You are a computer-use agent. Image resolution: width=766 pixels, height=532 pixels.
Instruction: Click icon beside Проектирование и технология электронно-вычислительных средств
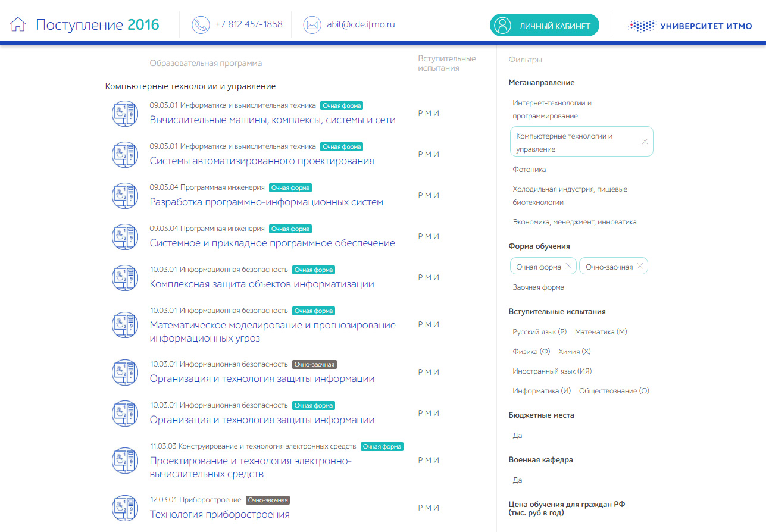click(124, 460)
